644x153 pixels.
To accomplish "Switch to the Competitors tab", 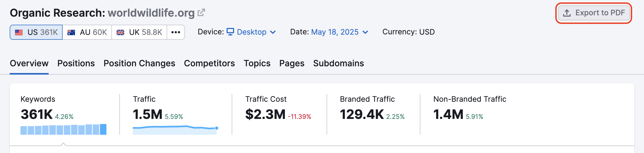I will pyautogui.click(x=209, y=63).
